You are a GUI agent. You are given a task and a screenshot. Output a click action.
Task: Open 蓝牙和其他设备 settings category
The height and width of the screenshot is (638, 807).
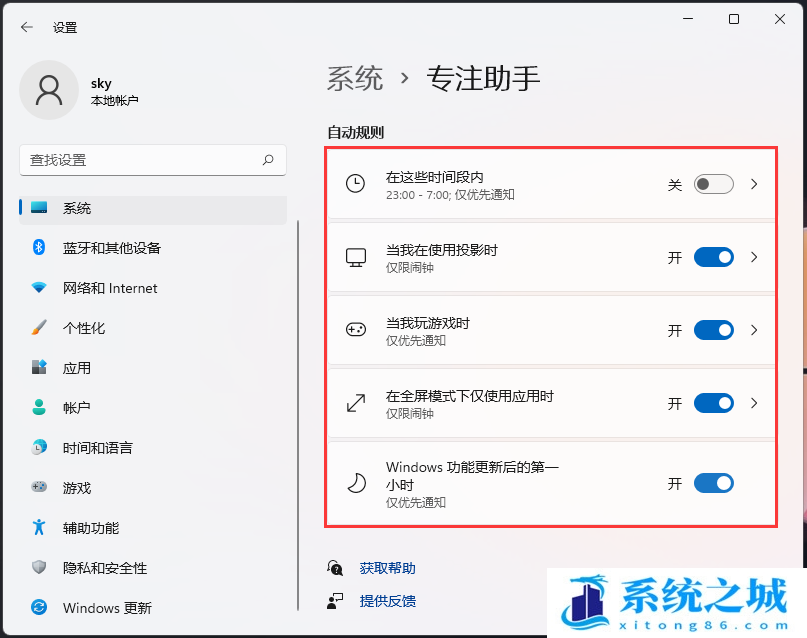153,248
